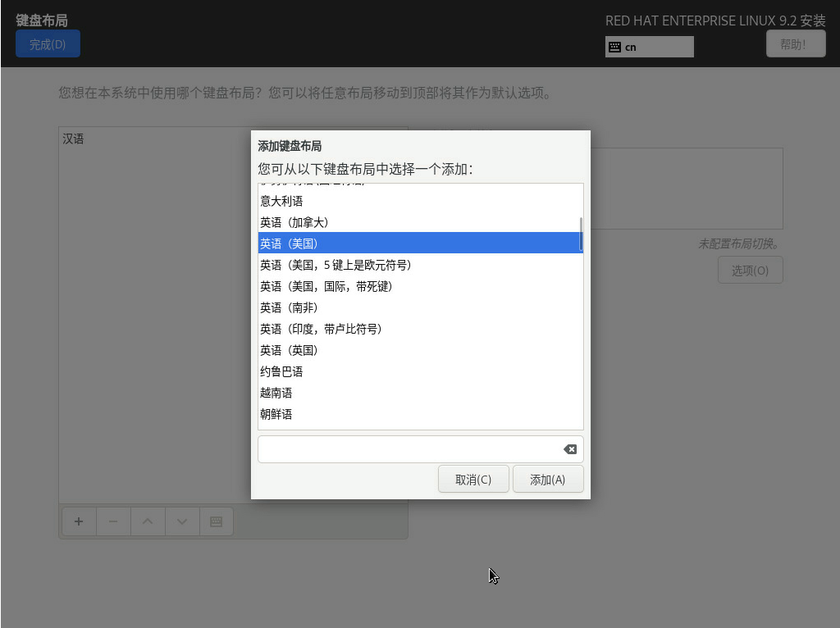Image resolution: width=840 pixels, height=628 pixels.
Task: Click the keyboard preview icon in toolbar
Action: (x=217, y=521)
